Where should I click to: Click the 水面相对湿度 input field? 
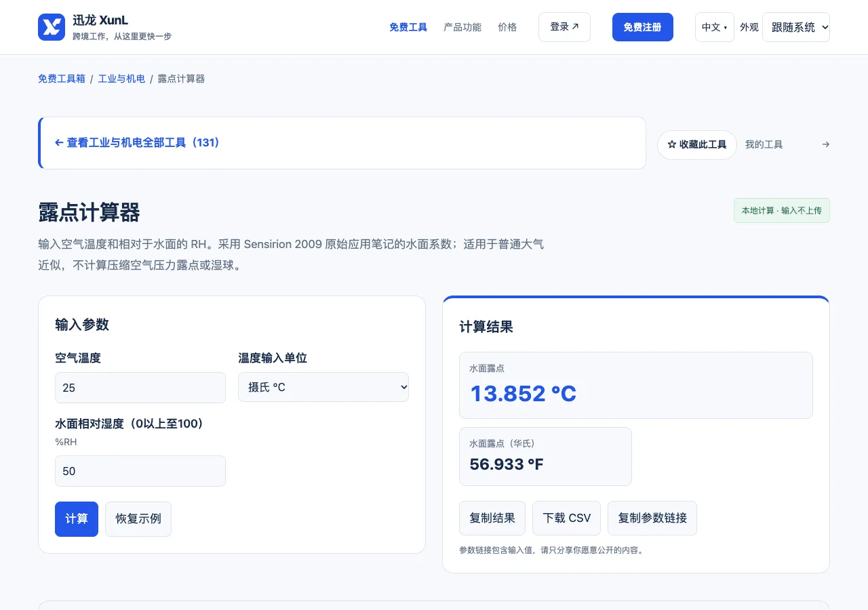(x=140, y=471)
